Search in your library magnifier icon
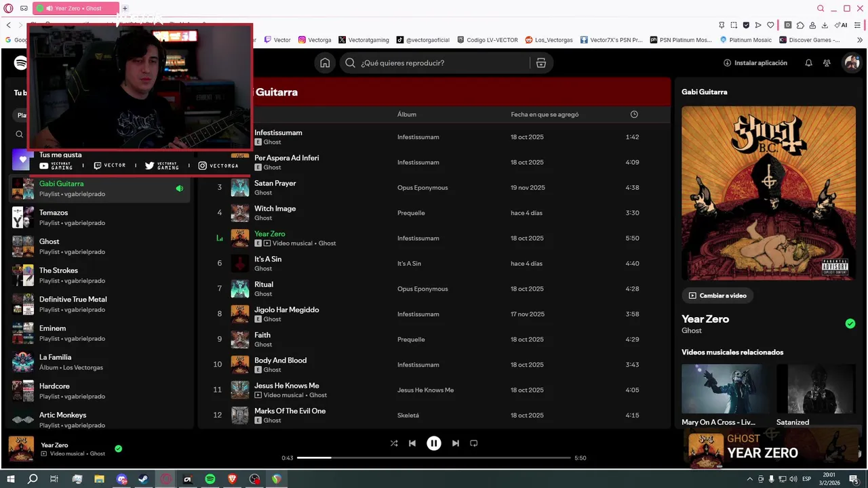 coord(20,134)
